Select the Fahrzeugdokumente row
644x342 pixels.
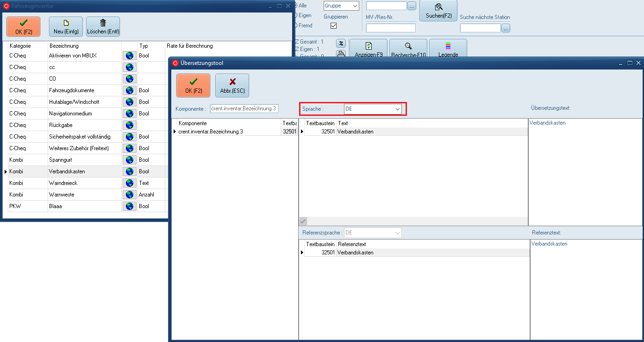click(86, 90)
